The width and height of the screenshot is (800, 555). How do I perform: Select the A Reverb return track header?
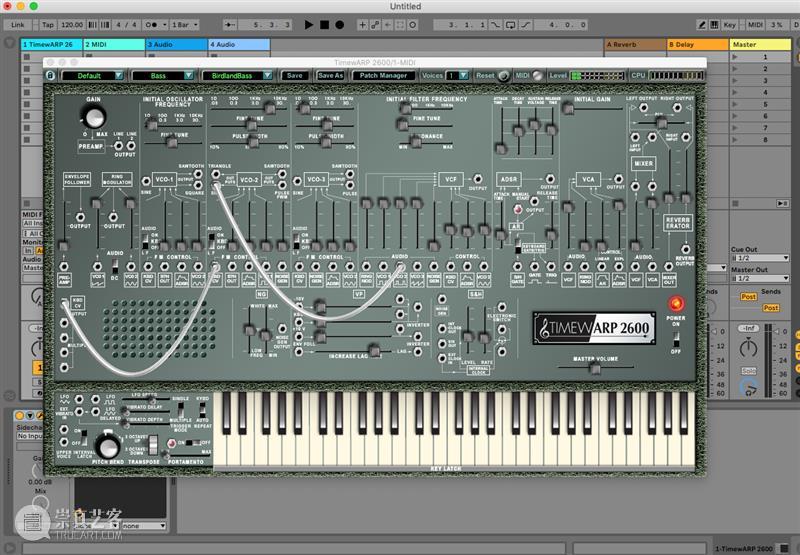pyautogui.click(x=635, y=44)
